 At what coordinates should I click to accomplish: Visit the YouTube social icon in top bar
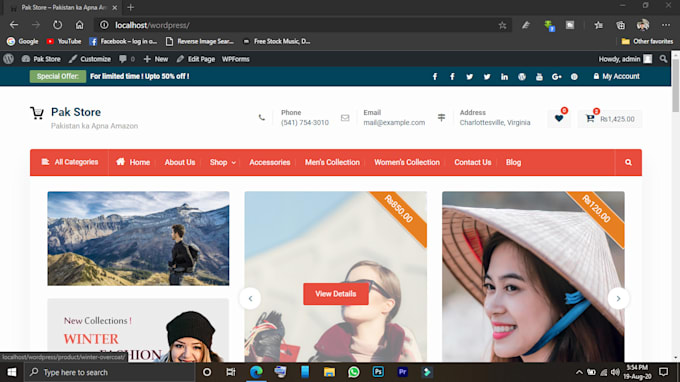[539, 77]
